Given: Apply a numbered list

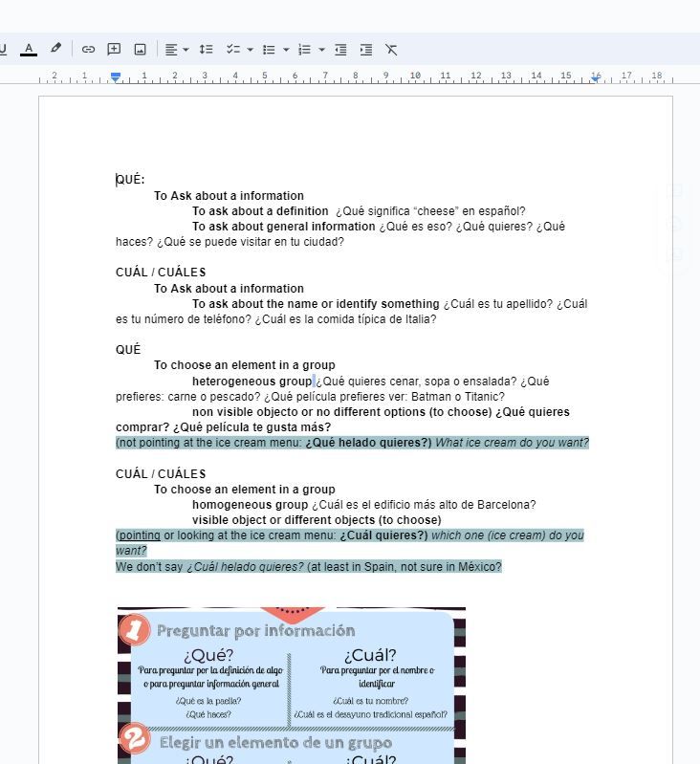Looking at the screenshot, I should (x=304, y=49).
